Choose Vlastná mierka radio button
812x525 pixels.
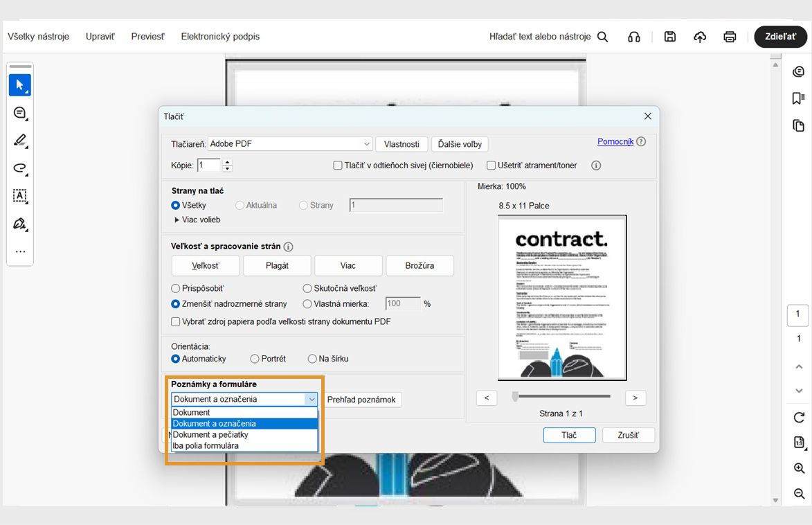tap(307, 303)
